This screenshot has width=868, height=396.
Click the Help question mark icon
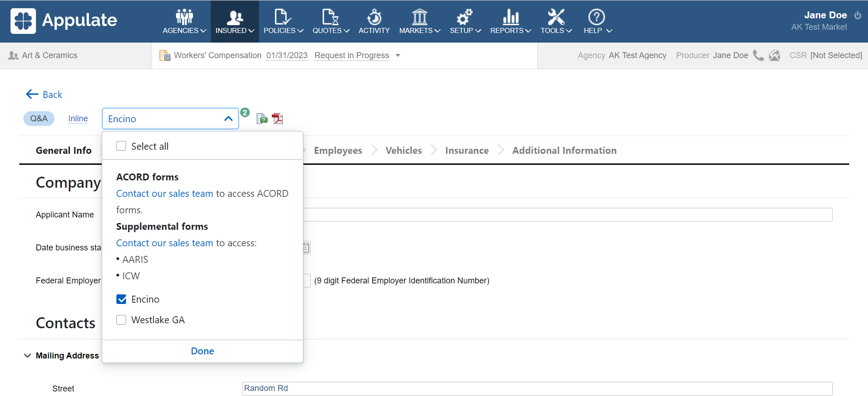pyautogui.click(x=596, y=17)
